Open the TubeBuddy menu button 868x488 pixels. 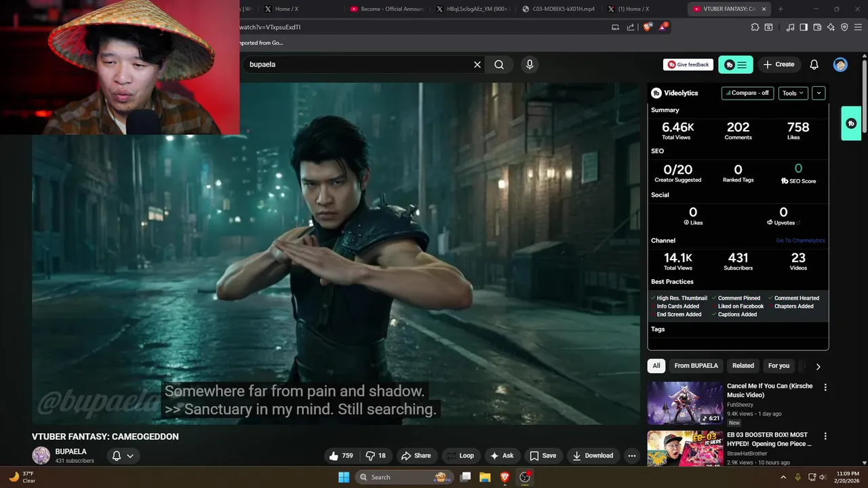tap(736, 64)
